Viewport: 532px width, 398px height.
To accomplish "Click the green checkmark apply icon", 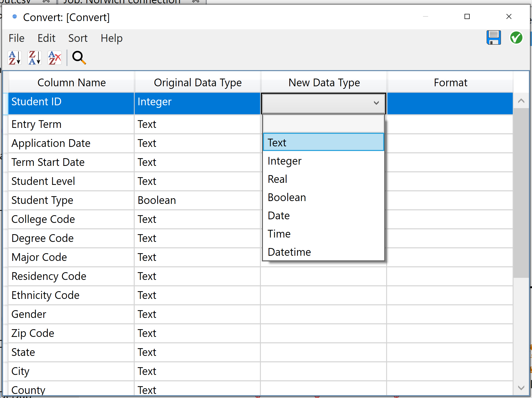I will [x=516, y=38].
